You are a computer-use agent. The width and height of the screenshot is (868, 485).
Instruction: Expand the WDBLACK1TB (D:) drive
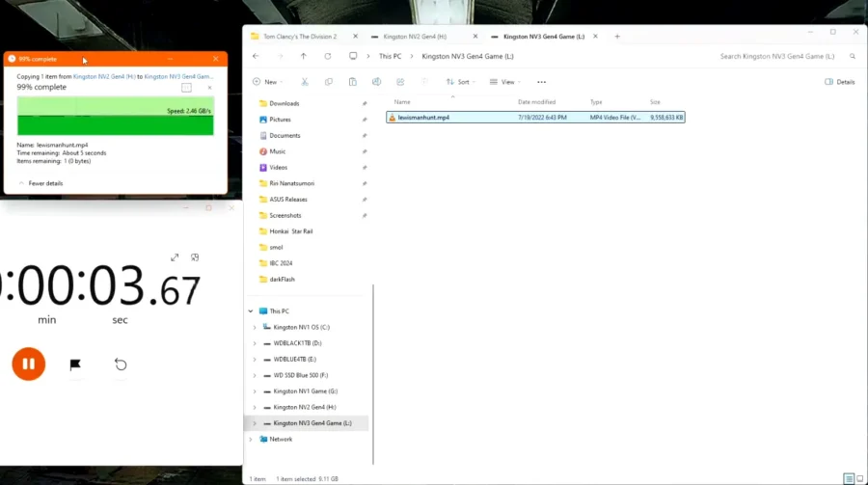(255, 343)
